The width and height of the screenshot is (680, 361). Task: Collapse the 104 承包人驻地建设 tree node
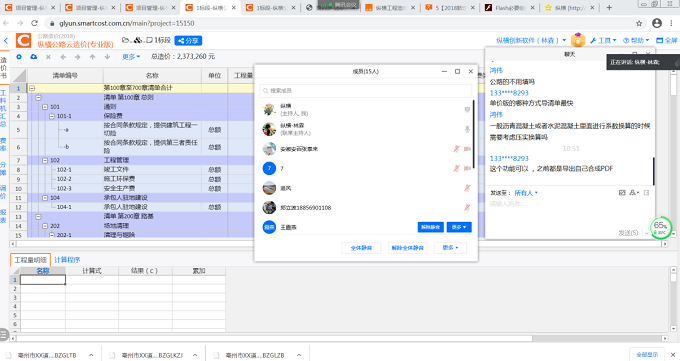[45, 198]
